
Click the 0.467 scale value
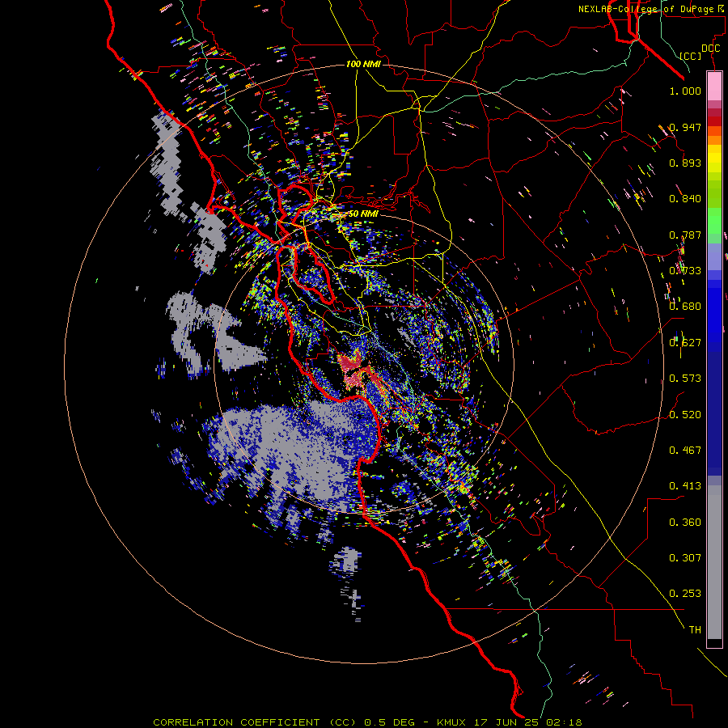click(x=685, y=451)
